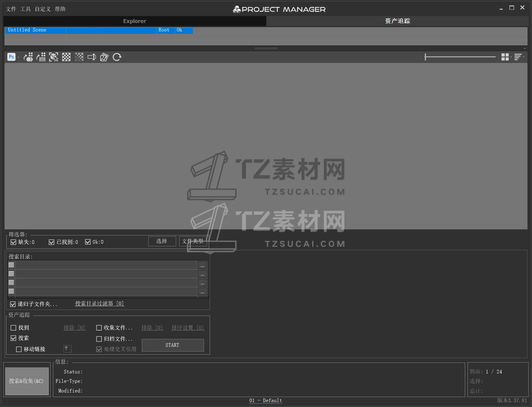Open the 文件 menu
This screenshot has height=407, width=532.
coord(11,9)
